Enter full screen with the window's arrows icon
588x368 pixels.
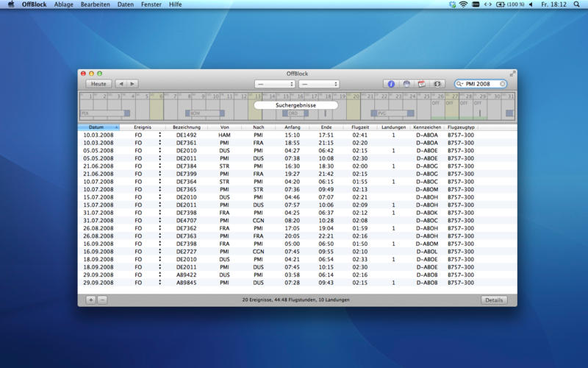[512, 74]
